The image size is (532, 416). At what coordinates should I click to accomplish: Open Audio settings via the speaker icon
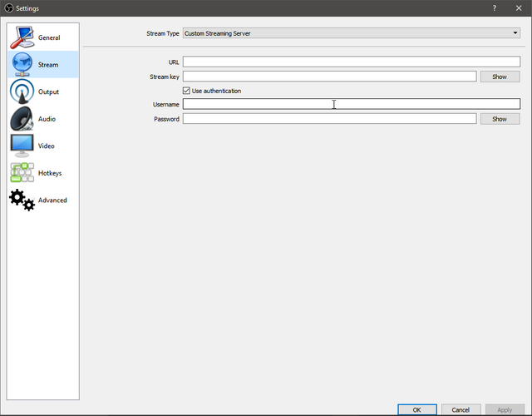pos(22,119)
